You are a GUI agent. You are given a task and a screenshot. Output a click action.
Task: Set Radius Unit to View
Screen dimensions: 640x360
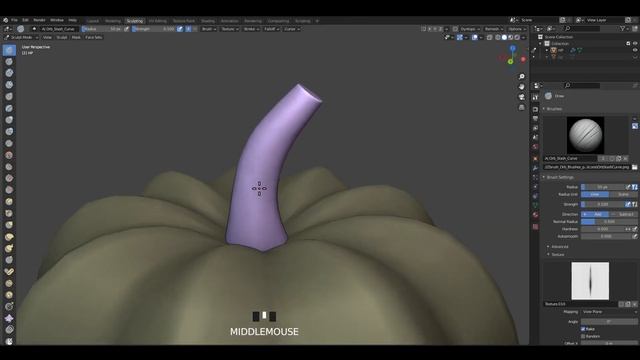(595, 194)
